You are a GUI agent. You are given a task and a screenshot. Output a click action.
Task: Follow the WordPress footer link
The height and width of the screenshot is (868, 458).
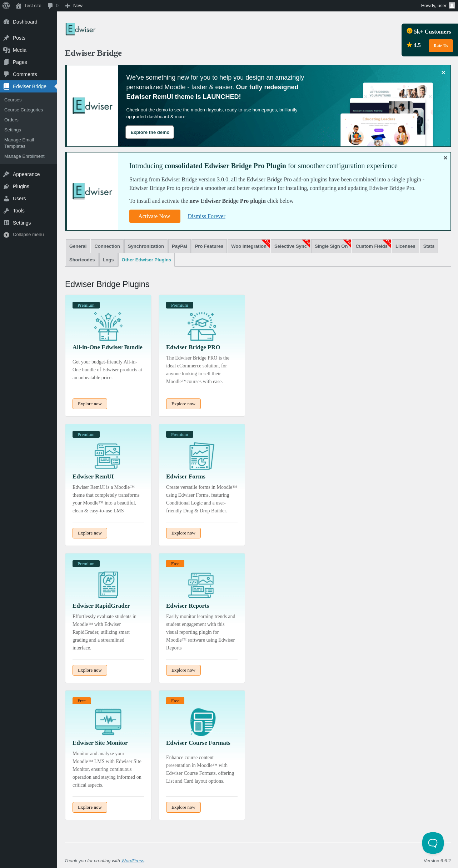tap(133, 861)
